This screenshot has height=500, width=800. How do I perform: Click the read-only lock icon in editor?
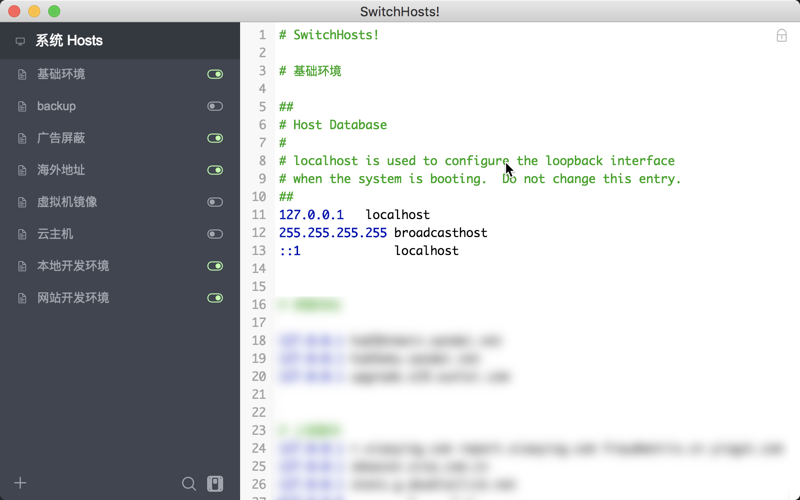pyautogui.click(x=782, y=36)
